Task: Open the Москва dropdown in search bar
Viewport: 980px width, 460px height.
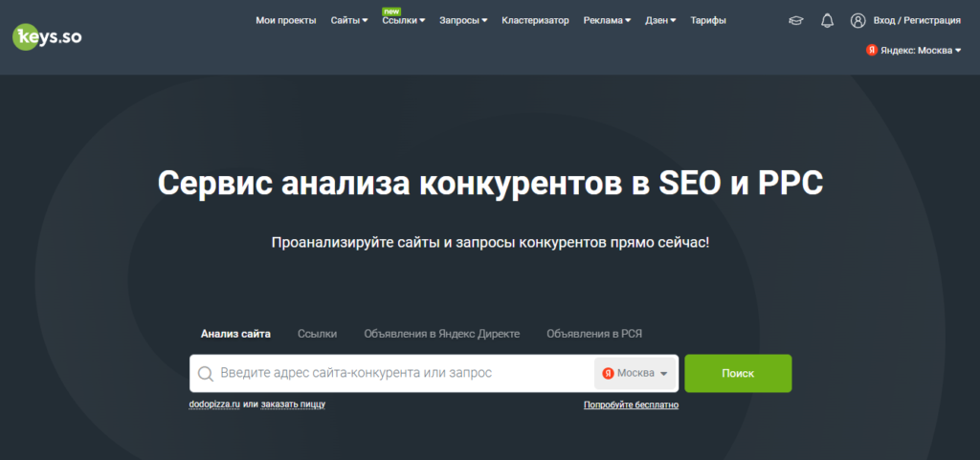Action: 635,373
